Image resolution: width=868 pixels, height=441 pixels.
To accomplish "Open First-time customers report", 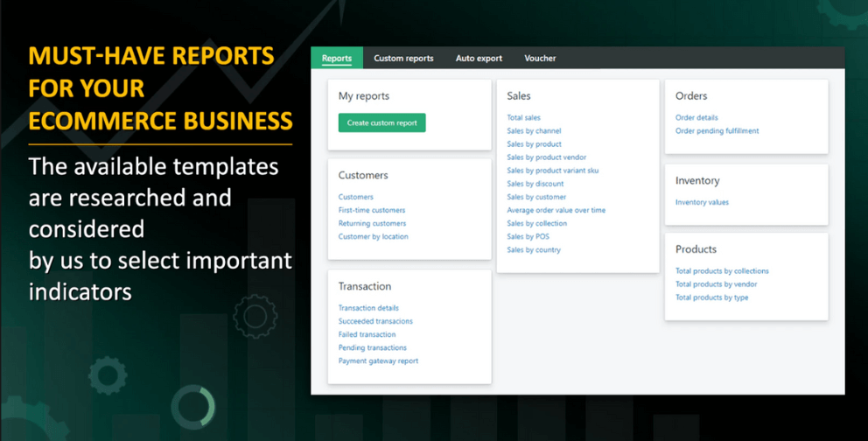I will coord(372,210).
